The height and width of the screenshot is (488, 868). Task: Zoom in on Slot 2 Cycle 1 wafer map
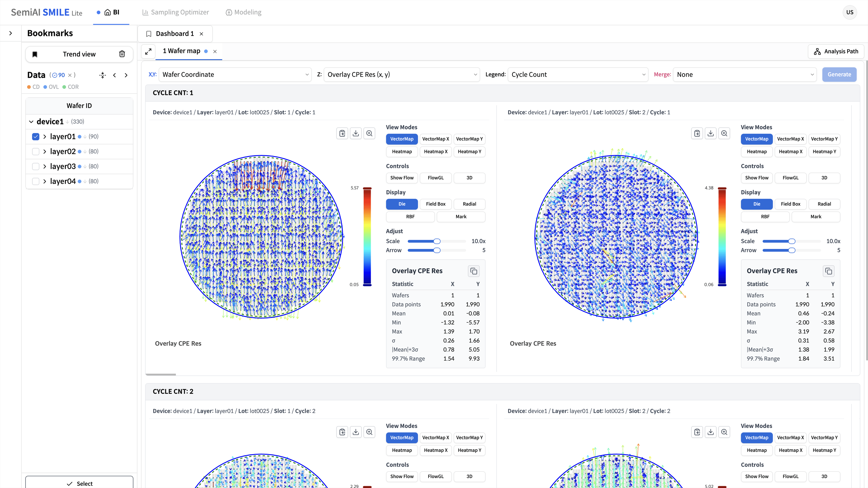(724, 133)
